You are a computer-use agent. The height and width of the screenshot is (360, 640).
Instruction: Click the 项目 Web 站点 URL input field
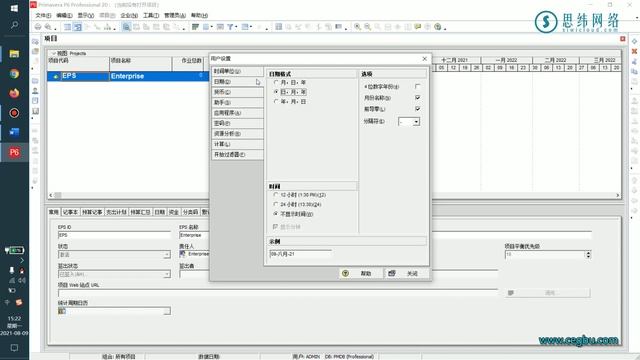[278, 293]
